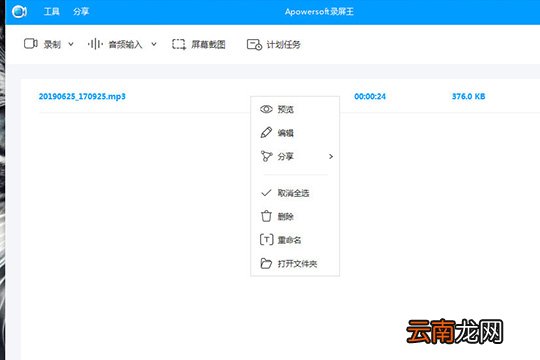
Task: Select file 20190625_170925.mp3
Action: pyautogui.click(x=82, y=96)
